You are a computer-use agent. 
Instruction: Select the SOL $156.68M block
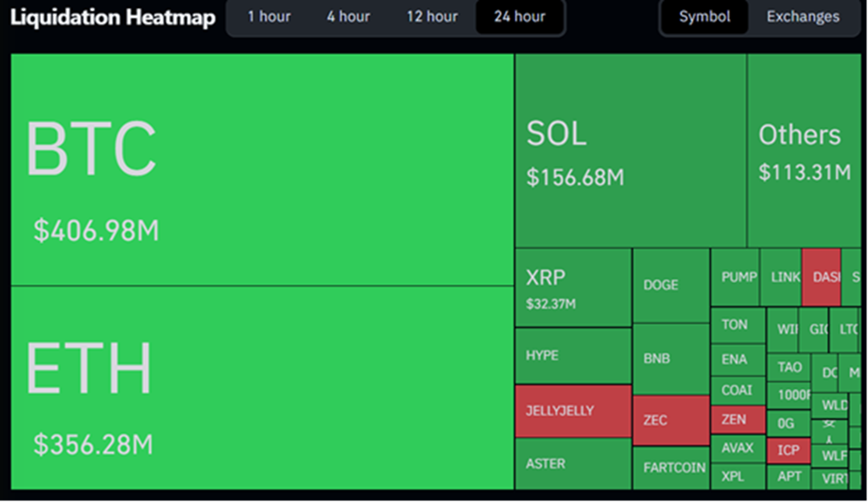630,151
